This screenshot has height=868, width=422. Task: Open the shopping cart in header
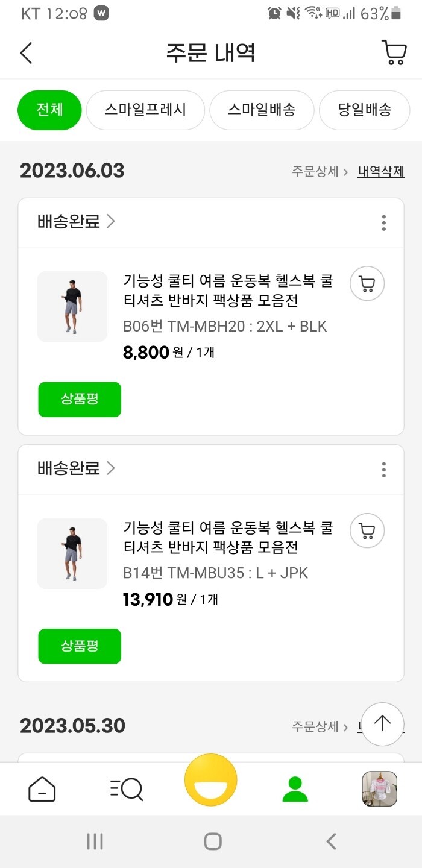point(394,53)
